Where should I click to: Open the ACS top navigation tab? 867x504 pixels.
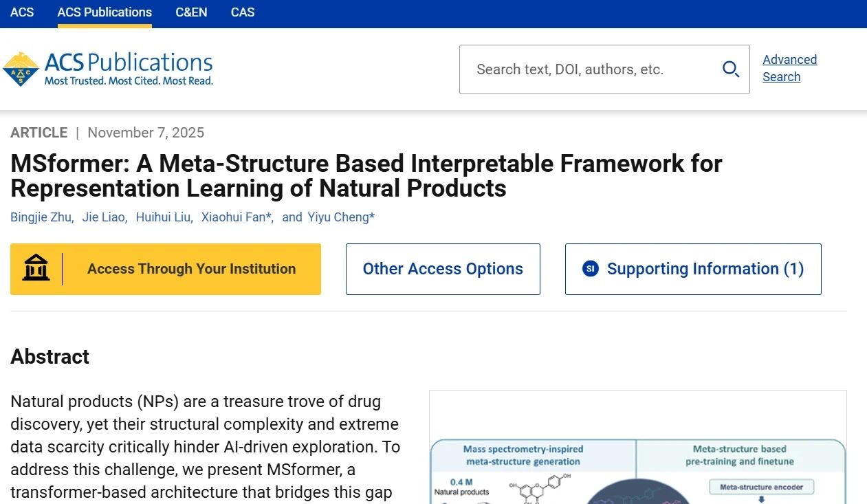22,12
